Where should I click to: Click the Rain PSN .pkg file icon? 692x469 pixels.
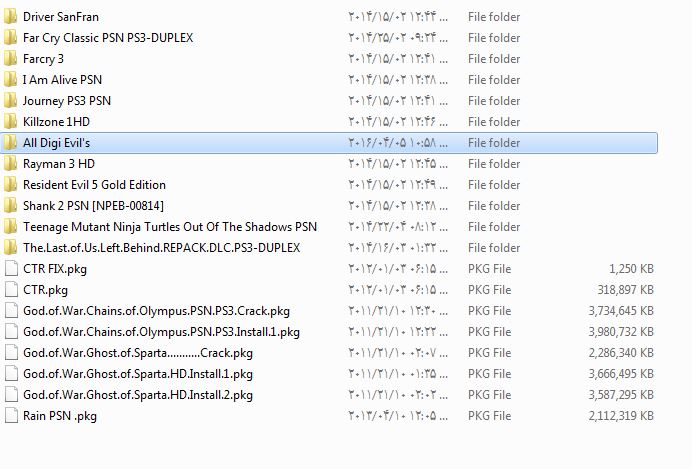pos(11,416)
